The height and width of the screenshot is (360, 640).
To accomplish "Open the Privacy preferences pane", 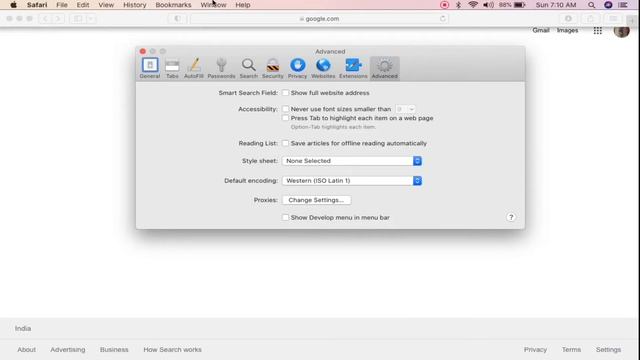I will pos(298,68).
